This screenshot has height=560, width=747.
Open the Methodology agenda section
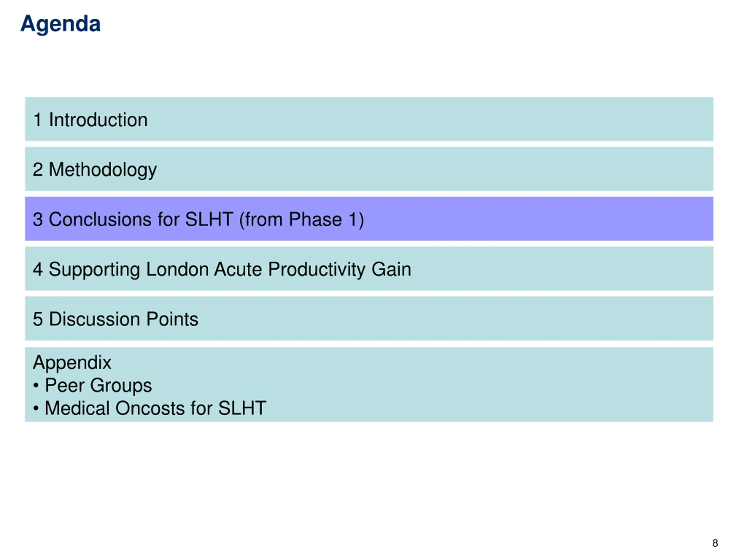tap(369, 169)
